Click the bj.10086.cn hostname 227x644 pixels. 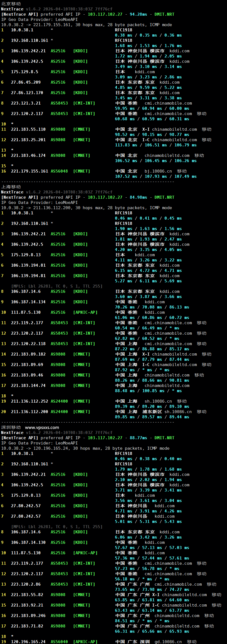click(158, 171)
